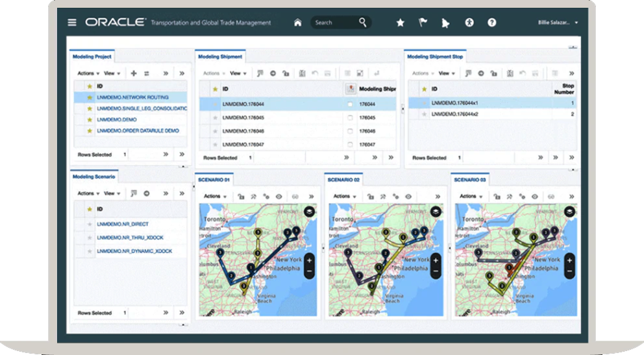Select the Modeling Shipment tab

(x=220, y=56)
